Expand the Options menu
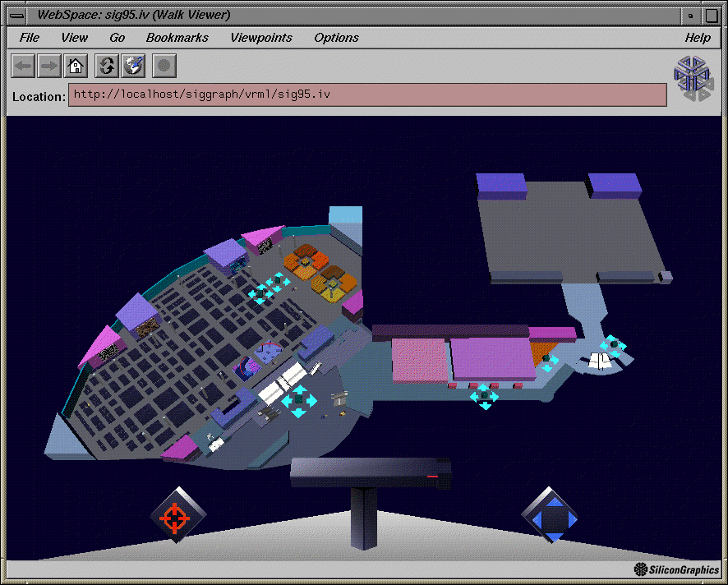The height and width of the screenshot is (585, 728). click(x=335, y=38)
